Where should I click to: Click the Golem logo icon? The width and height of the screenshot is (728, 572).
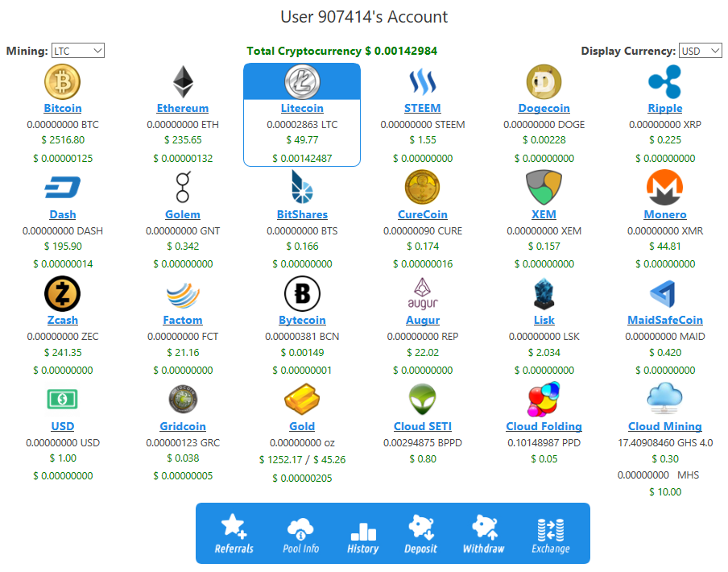(183, 187)
